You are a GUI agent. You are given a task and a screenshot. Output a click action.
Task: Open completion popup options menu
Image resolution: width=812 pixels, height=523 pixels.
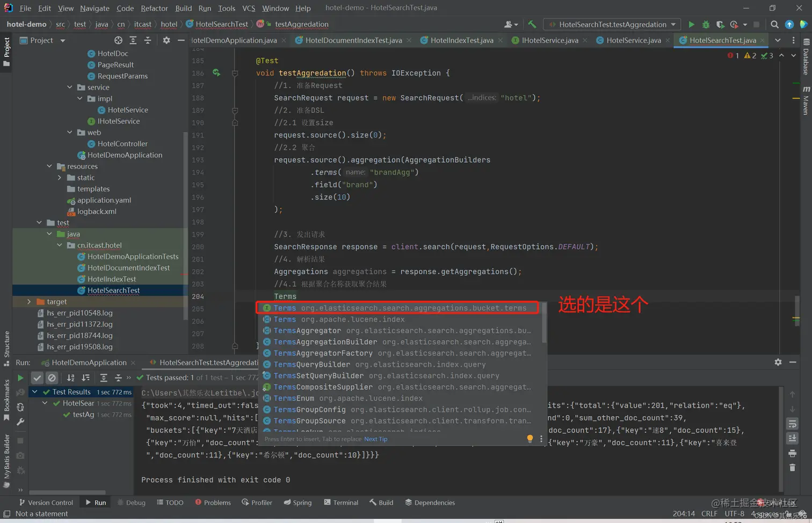[541, 439]
